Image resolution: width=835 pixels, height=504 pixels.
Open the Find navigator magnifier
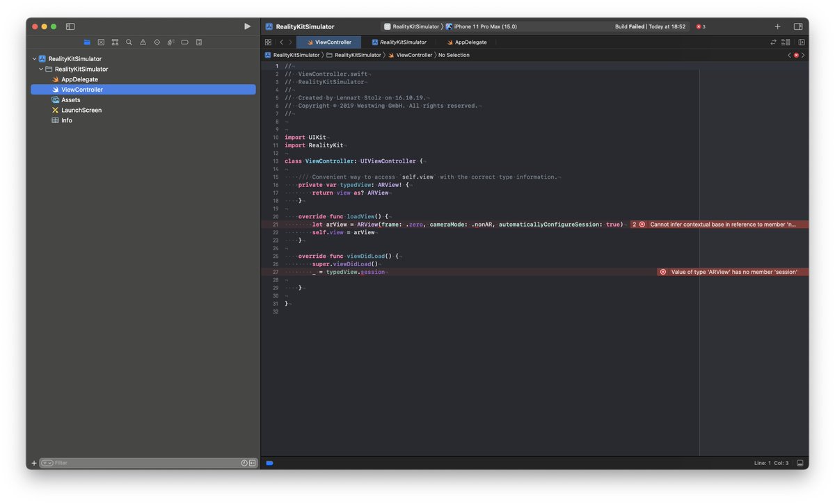[x=129, y=42]
